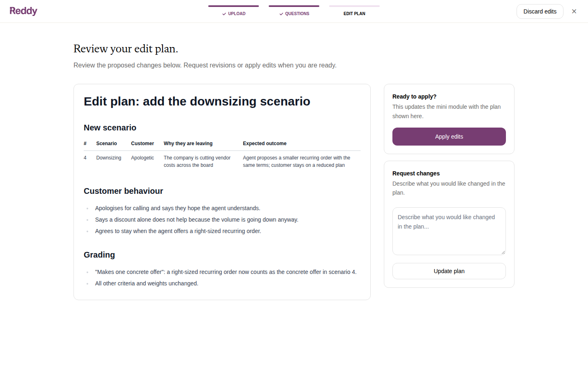Click the Discard edits button
The height and width of the screenshot is (368, 588).
point(540,11)
